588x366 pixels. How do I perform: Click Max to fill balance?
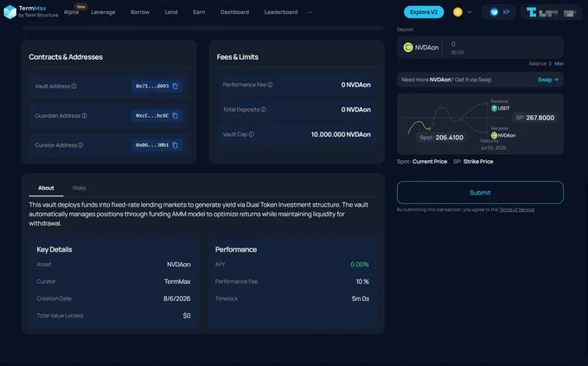[x=559, y=64]
